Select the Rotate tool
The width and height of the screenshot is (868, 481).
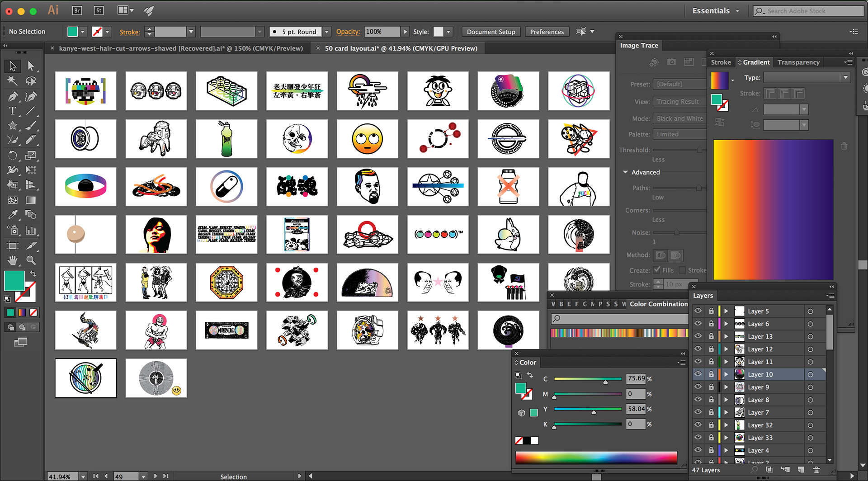click(13, 156)
